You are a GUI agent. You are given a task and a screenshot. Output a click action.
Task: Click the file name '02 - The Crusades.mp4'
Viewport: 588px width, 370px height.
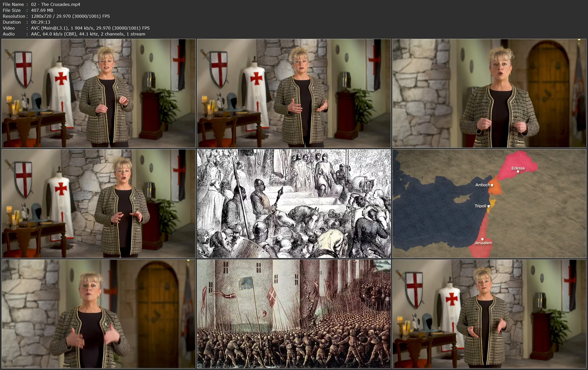coord(56,4)
